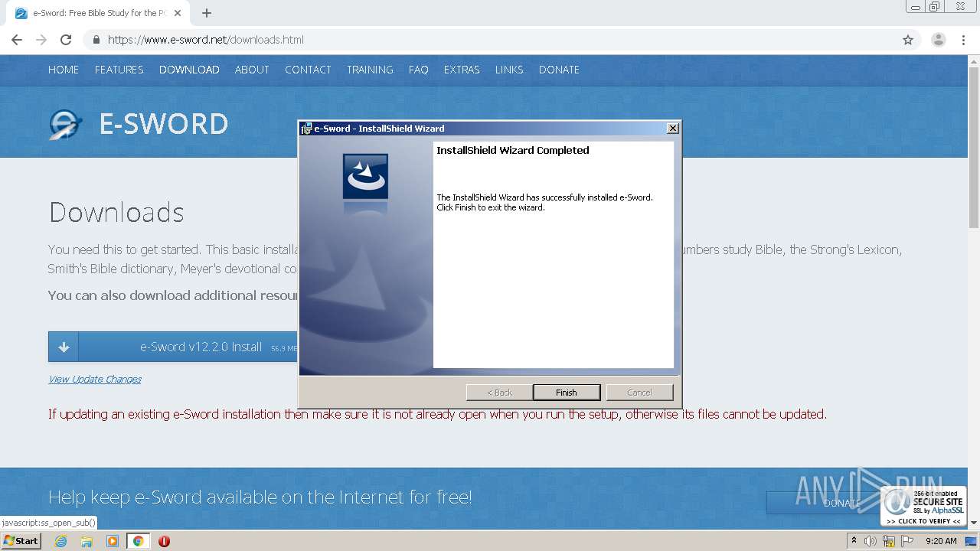Click the Cancel button in the wizard

click(x=639, y=393)
